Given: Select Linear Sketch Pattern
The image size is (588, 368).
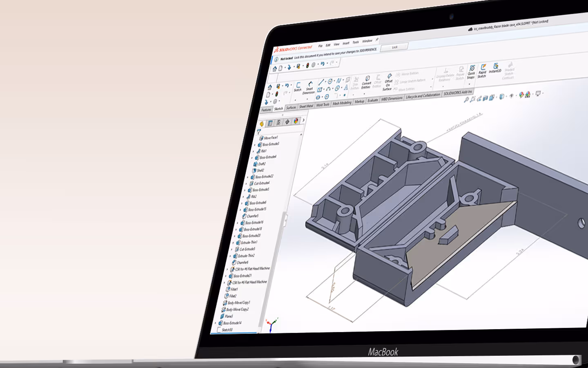Looking at the screenshot, I should point(410,81).
